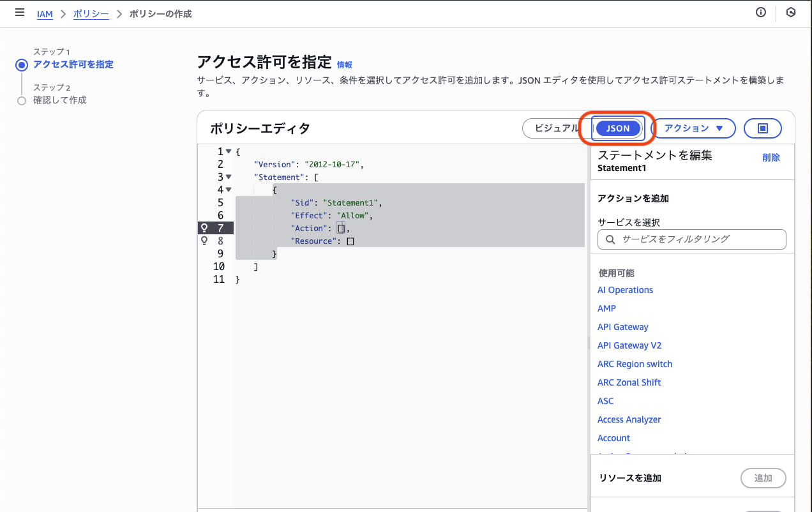Open the アクション dropdown
Viewport: 812px width, 512px height.
coord(694,128)
